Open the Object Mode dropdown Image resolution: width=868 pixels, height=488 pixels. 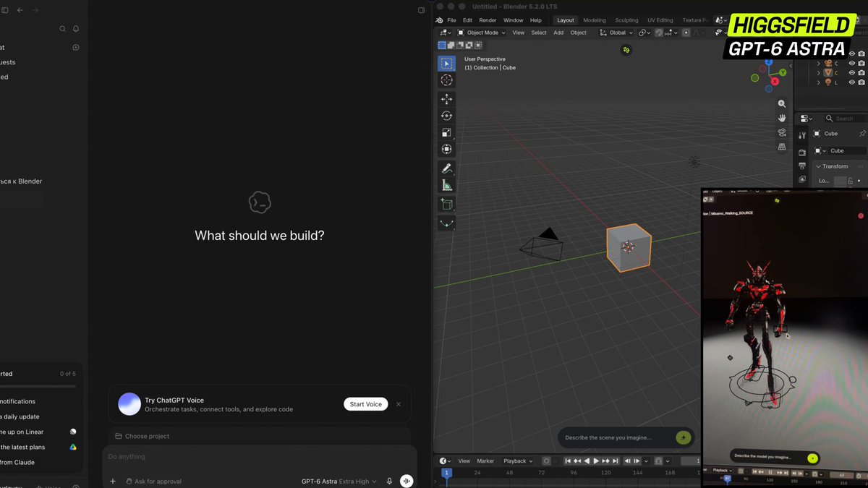[x=482, y=33]
